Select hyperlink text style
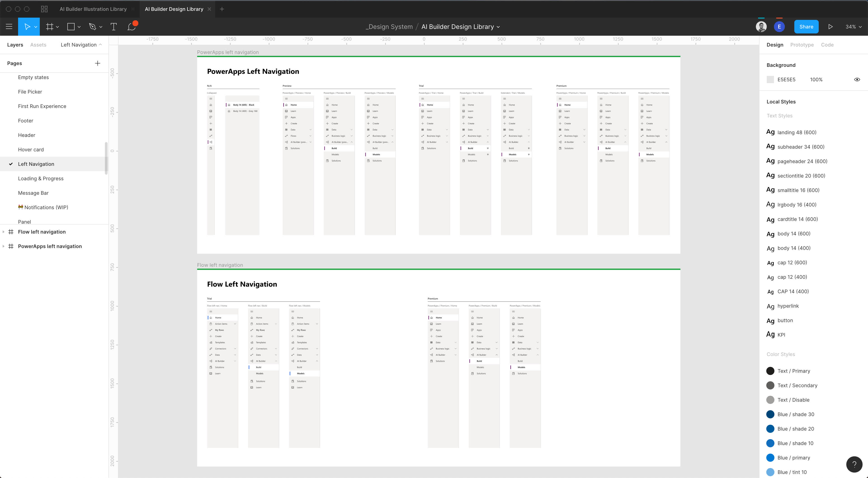 click(783, 306)
